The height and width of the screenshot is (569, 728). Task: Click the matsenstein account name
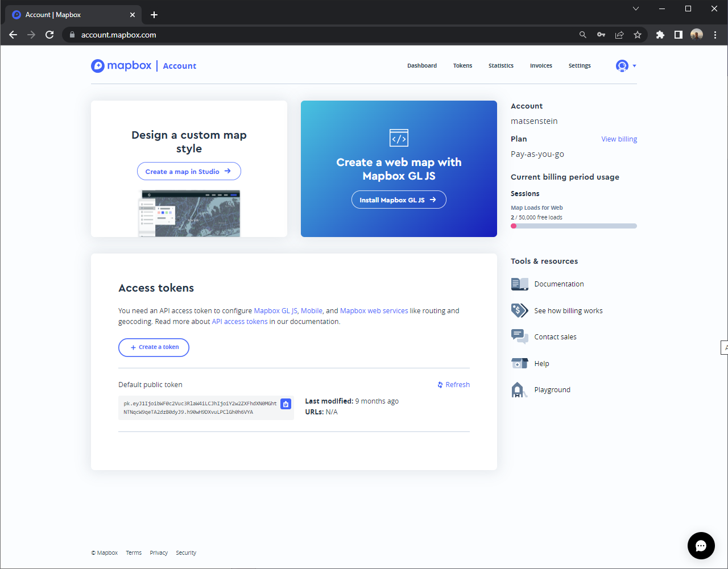click(534, 121)
